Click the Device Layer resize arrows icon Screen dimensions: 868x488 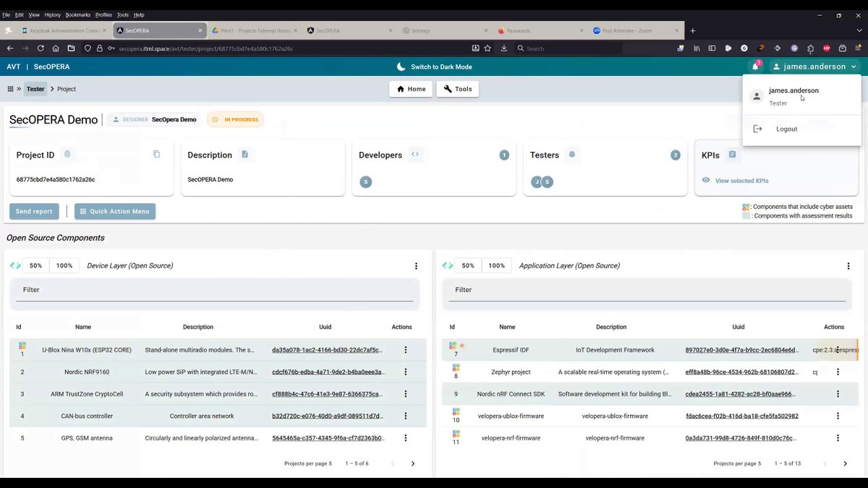click(x=14, y=265)
